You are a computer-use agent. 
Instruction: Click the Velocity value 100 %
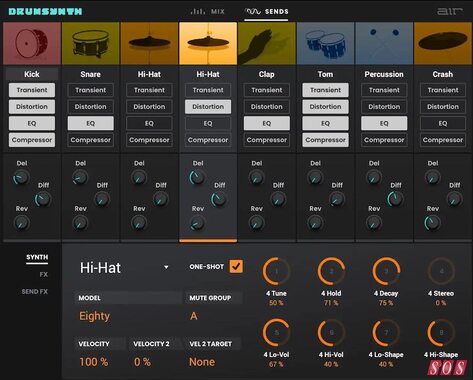(x=94, y=362)
